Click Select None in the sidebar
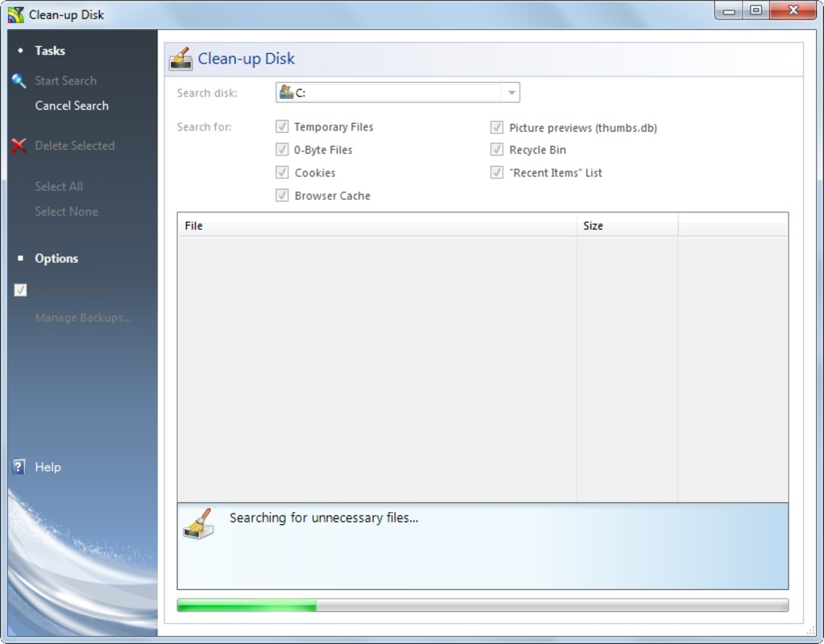The image size is (824, 644). pos(66,212)
